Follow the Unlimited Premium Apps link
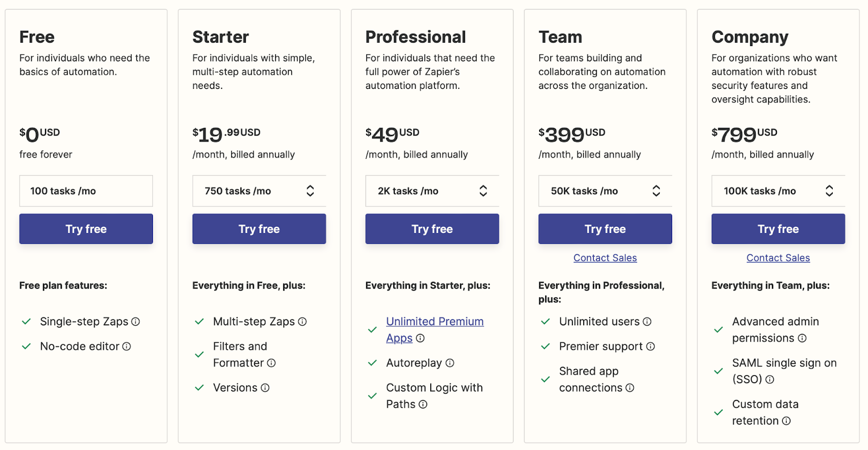 [435, 330]
